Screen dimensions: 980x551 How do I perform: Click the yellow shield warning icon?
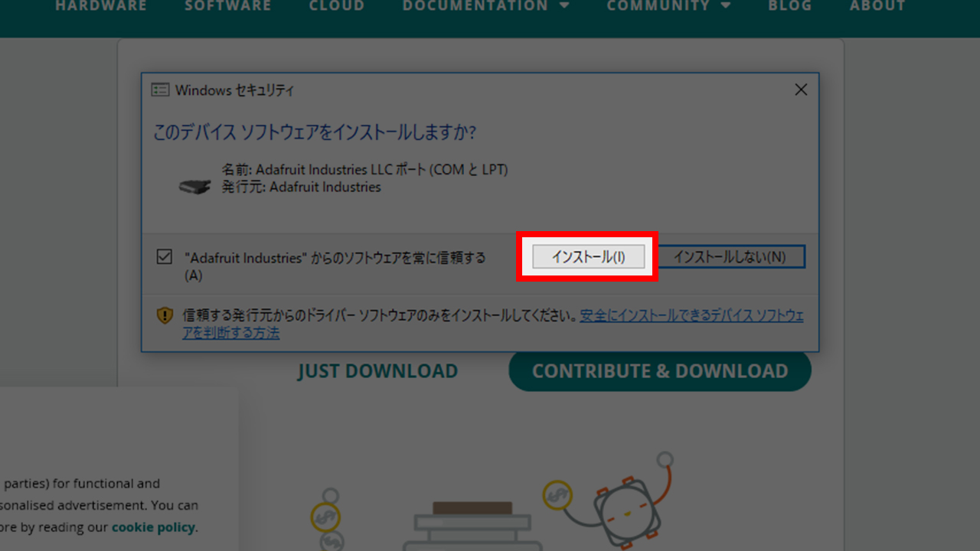point(165,315)
